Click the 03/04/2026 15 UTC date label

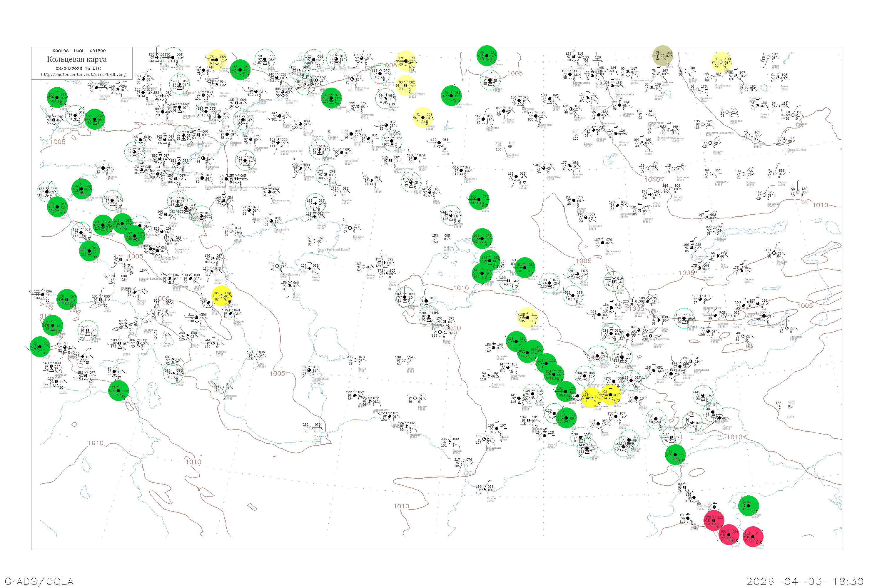78,69
